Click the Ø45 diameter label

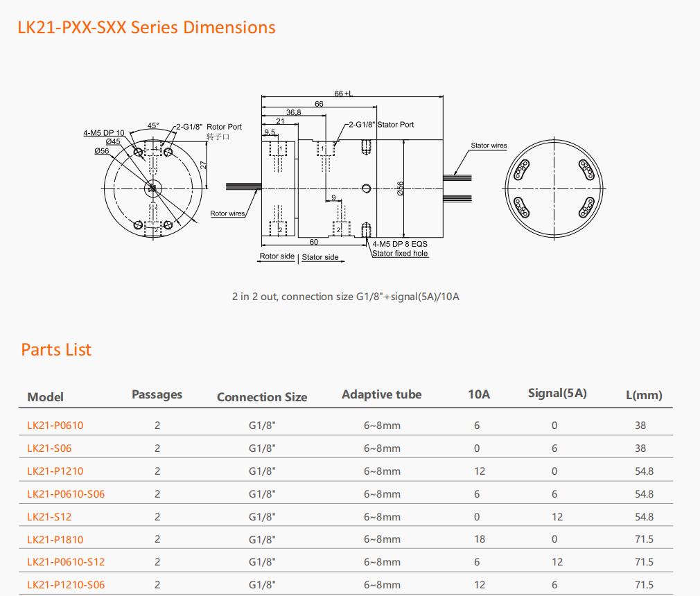(x=113, y=141)
